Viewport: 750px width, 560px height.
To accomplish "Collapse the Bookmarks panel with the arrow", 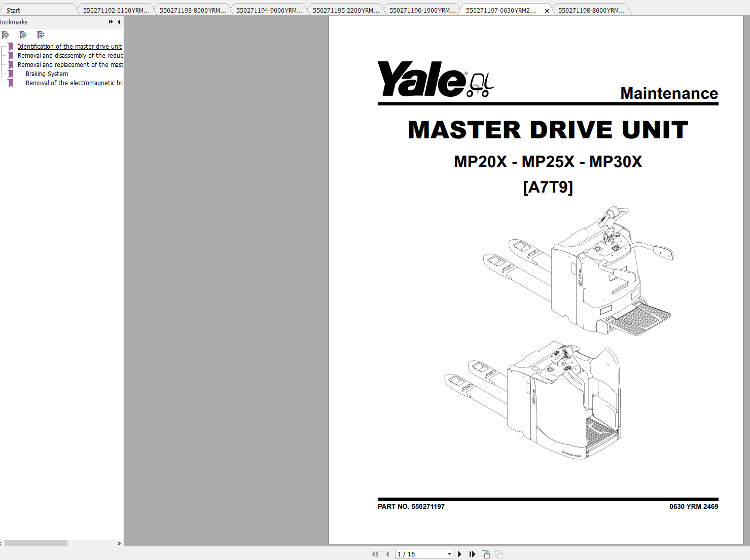I will [119, 22].
